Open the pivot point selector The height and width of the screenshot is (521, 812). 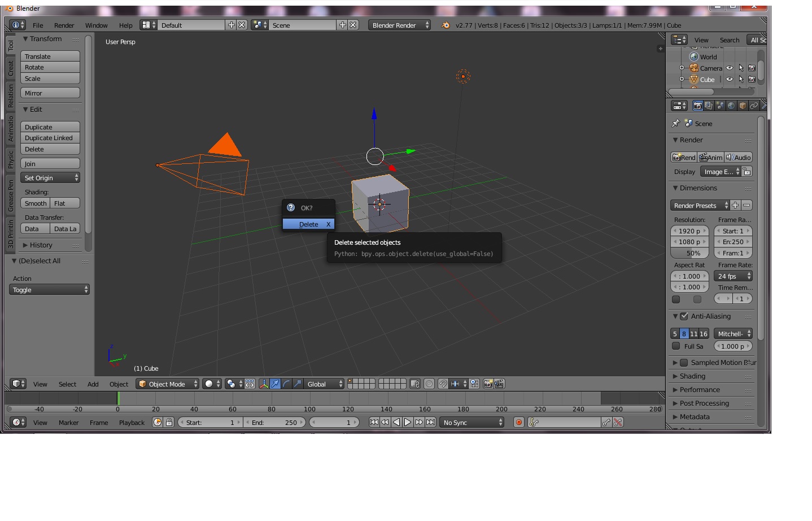tap(233, 384)
